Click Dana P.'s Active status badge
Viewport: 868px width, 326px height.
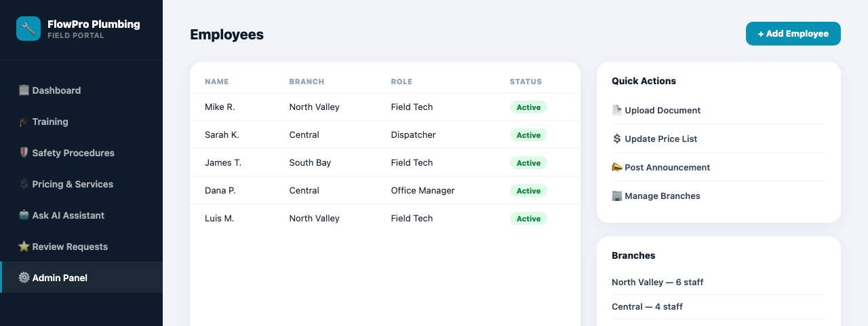pyautogui.click(x=528, y=191)
